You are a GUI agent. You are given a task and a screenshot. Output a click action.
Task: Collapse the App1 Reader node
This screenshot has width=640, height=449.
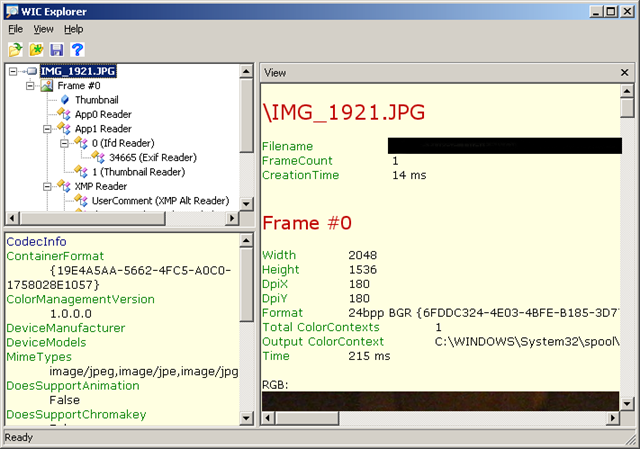(47, 129)
